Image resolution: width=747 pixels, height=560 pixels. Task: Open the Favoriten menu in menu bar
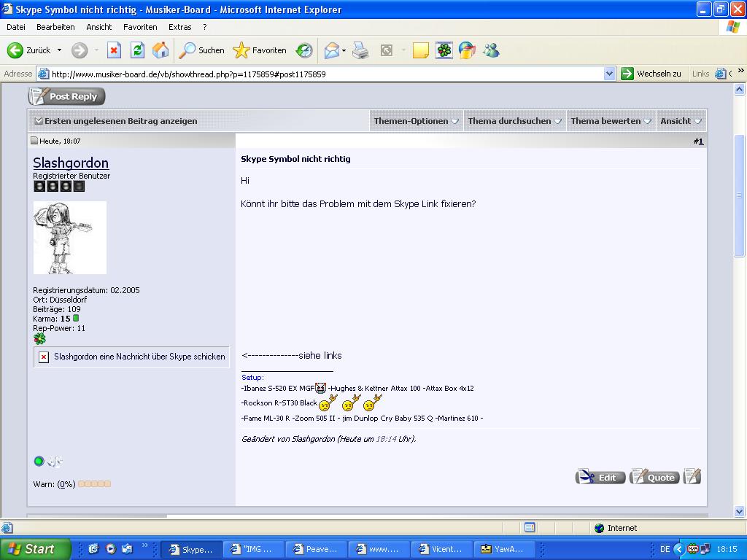click(x=140, y=27)
